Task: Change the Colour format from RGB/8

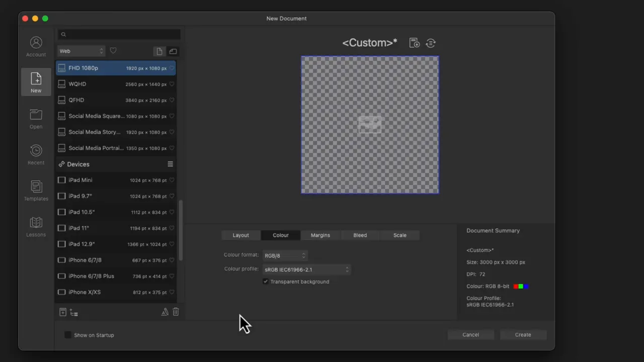Action: pyautogui.click(x=284, y=255)
